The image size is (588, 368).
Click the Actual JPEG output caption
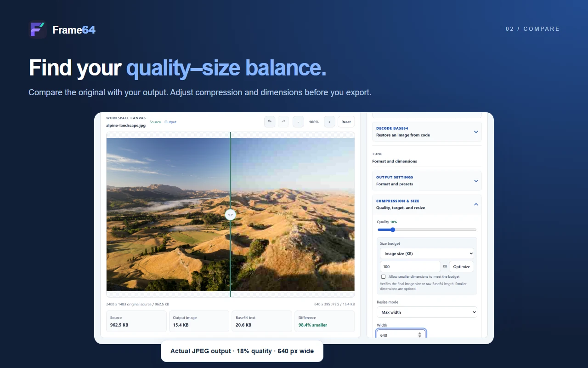coord(242,351)
